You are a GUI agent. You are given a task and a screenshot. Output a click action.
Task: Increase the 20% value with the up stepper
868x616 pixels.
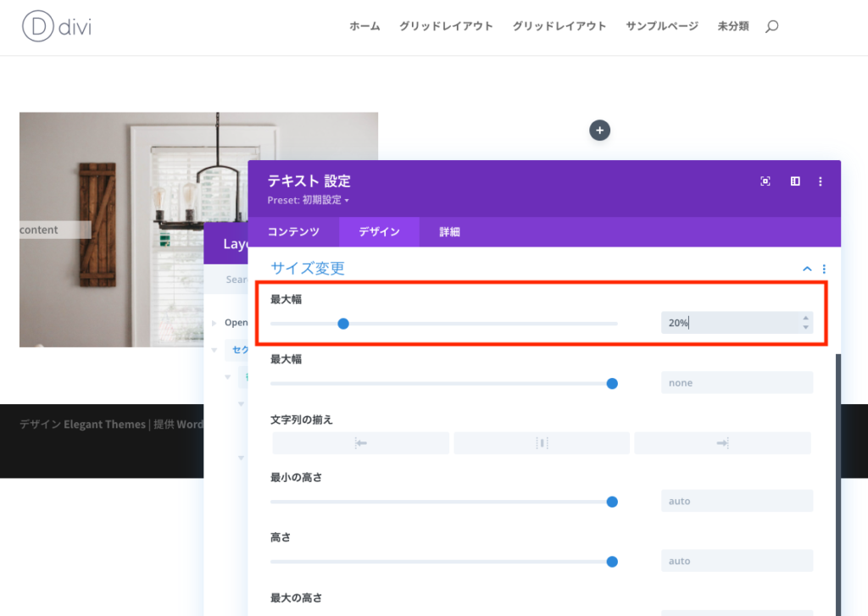(805, 318)
